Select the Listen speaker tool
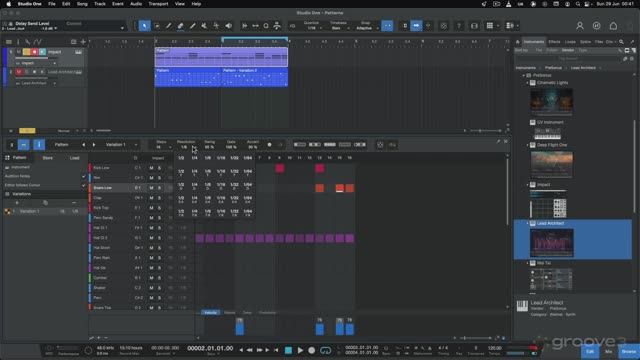Screen dimensions: 640x360 tap(229, 26)
